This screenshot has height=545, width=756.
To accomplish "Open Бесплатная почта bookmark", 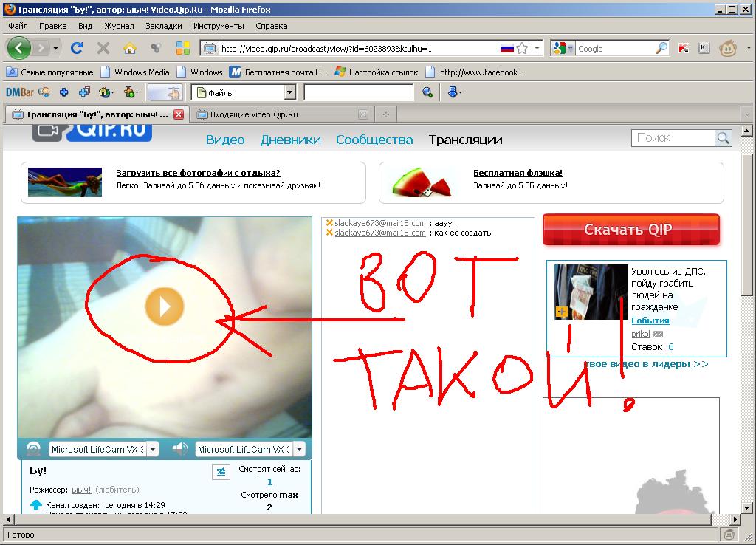I will point(278,72).
